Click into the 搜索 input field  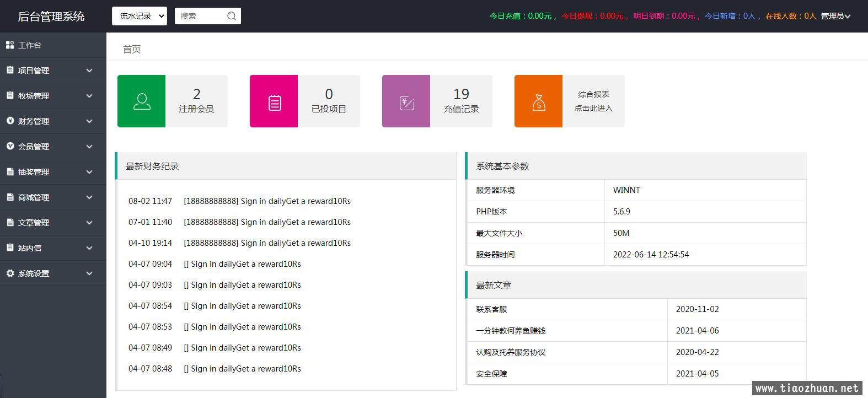tap(200, 16)
